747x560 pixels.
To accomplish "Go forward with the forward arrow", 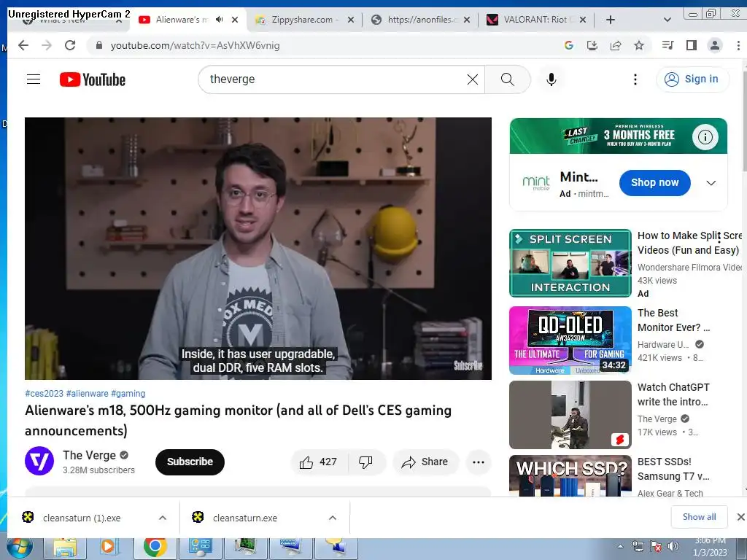I will [x=47, y=45].
